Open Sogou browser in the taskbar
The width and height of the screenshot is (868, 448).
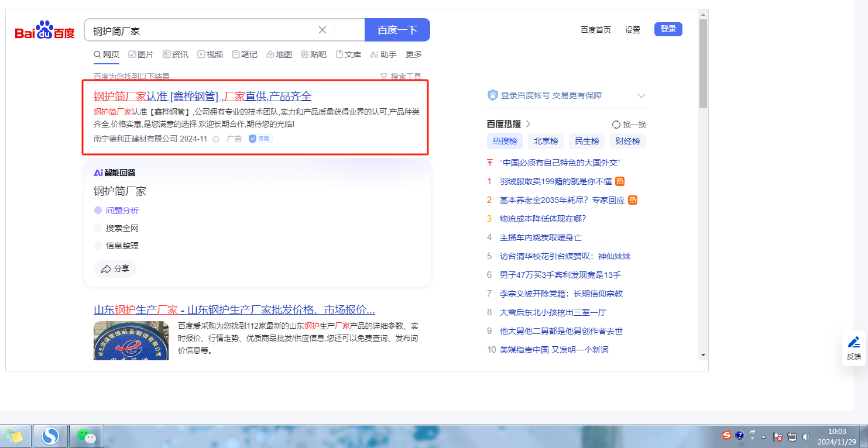(x=51, y=436)
